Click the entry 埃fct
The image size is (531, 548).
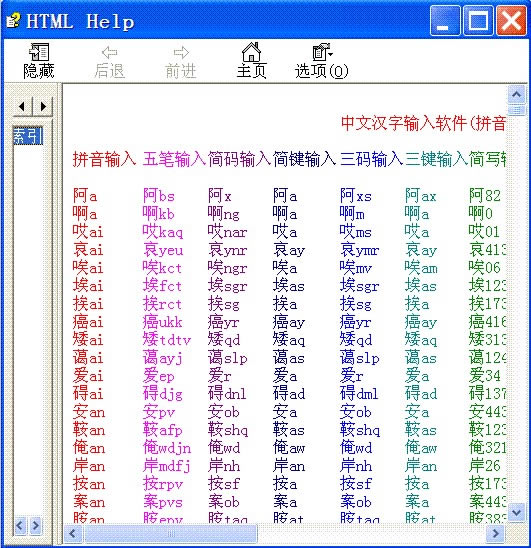(162, 286)
